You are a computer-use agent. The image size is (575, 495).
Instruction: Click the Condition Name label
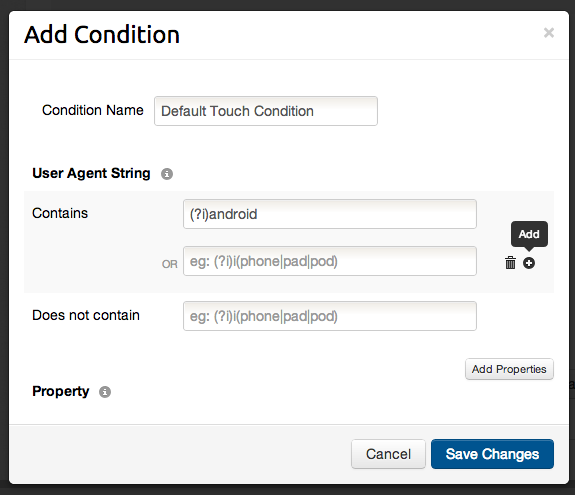point(93,110)
